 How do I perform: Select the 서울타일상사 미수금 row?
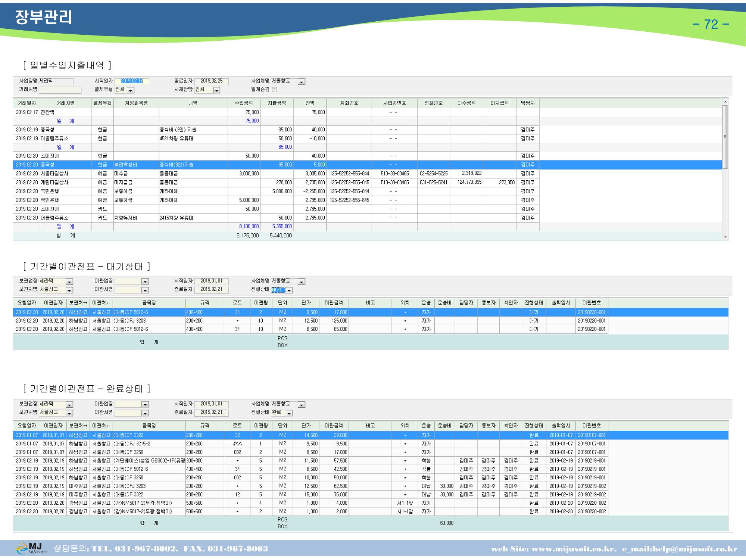coord(276,174)
